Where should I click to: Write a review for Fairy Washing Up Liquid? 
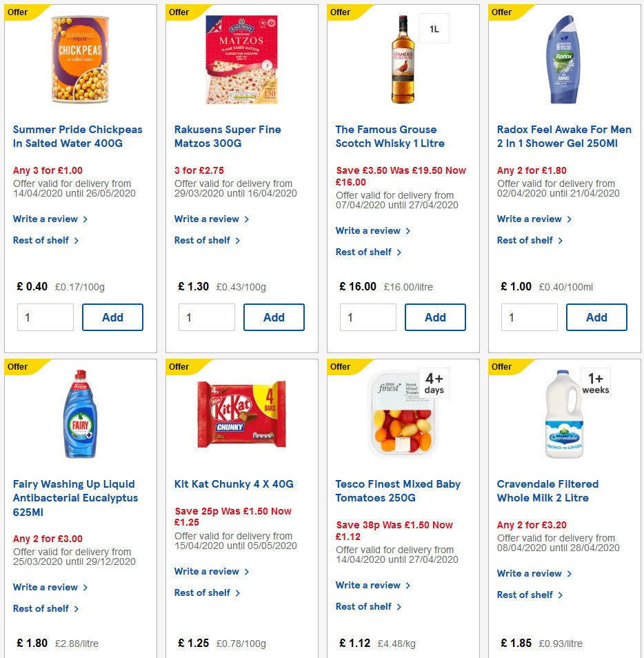tap(46, 588)
